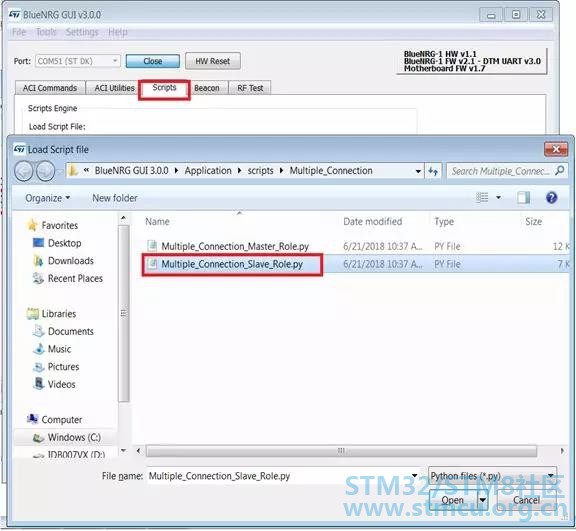Sort by the Name column header
The height and width of the screenshot is (531, 576).
[157, 221]
